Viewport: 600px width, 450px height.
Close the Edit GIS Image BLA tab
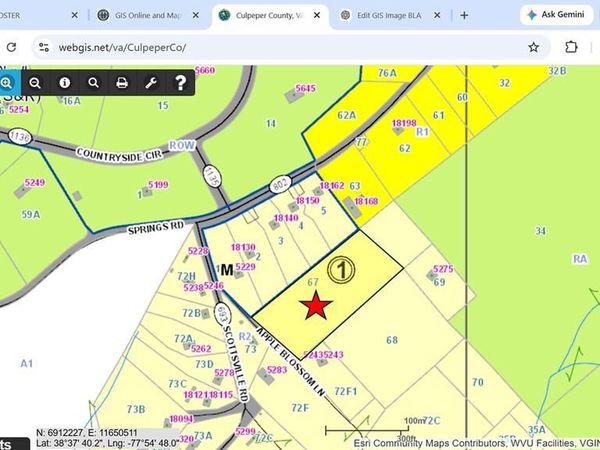(437, 15)
